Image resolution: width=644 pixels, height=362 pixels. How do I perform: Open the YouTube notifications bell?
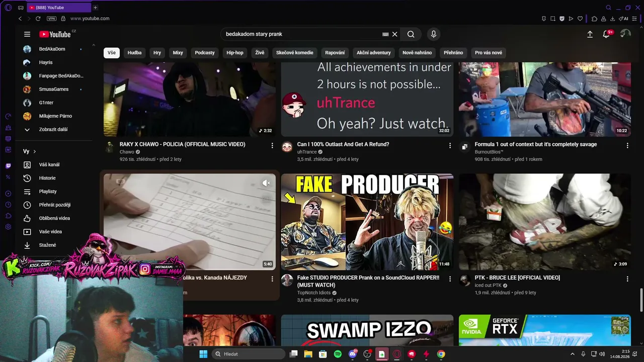[606, 34]
